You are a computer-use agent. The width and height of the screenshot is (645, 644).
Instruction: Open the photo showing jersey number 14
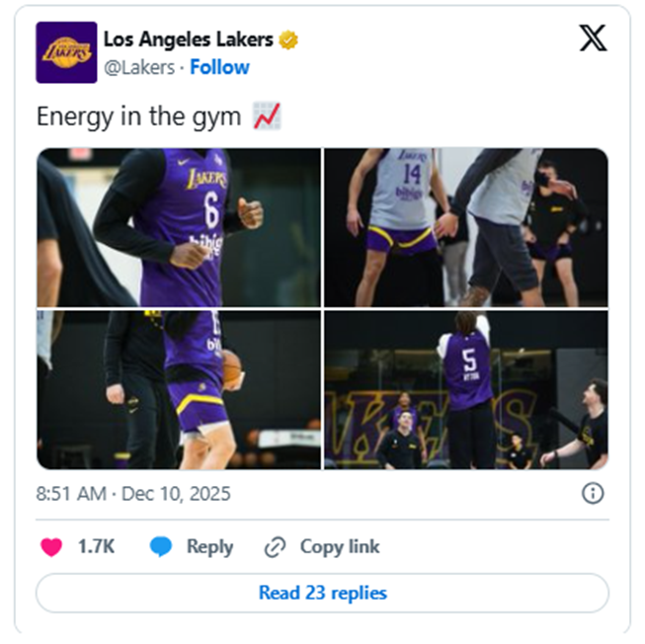click(465, 227)
